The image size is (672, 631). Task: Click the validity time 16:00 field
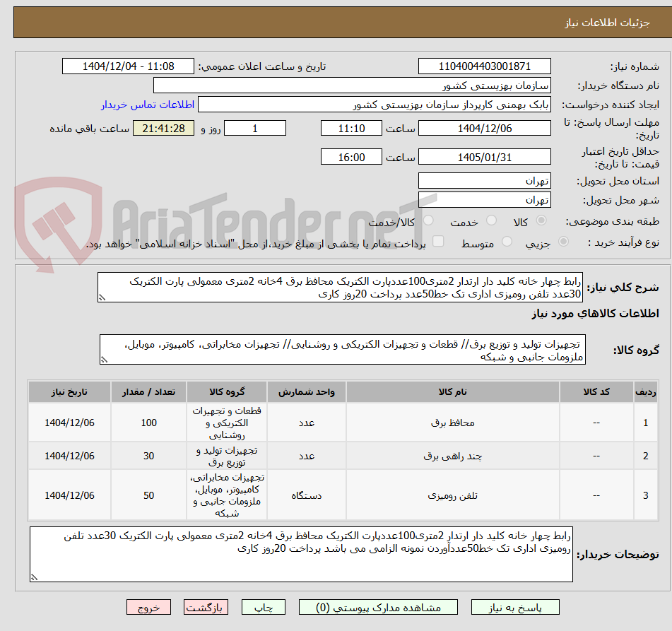(x=351, y=157)
